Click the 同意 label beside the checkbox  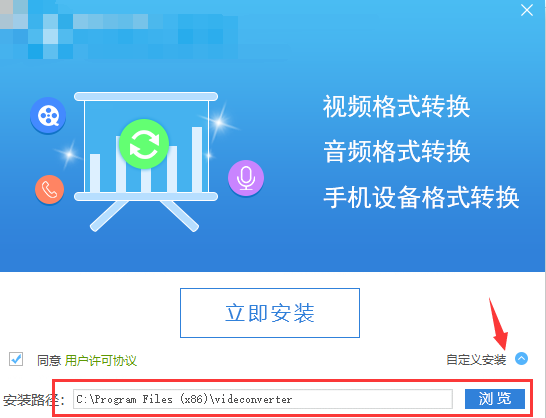tap(49, 361)
